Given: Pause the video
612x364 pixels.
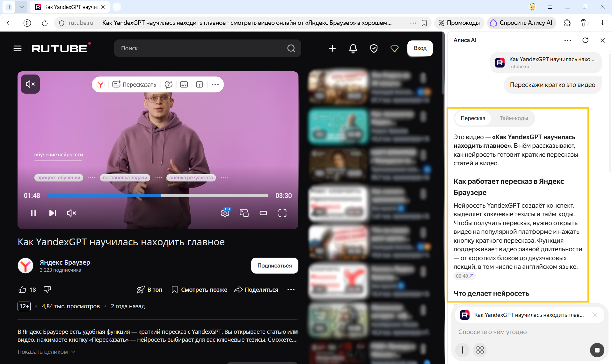Looking at the screenshot, I should [33, 213].
